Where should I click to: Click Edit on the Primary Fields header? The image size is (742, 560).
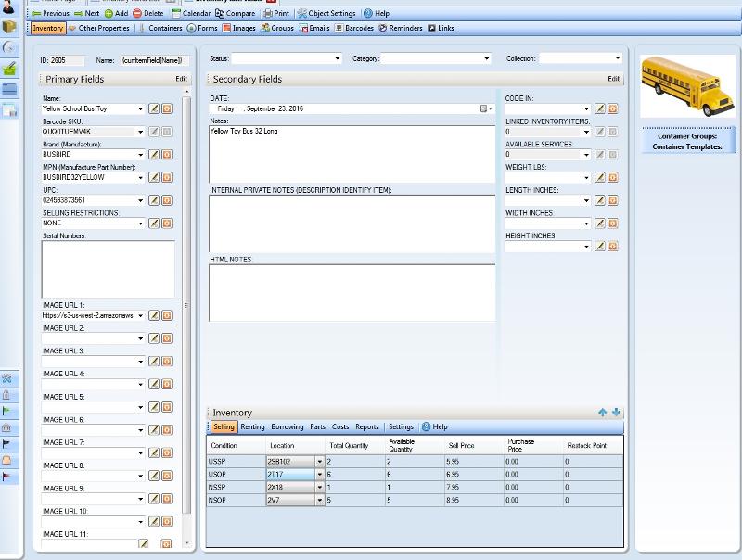[x=181, y=80]
